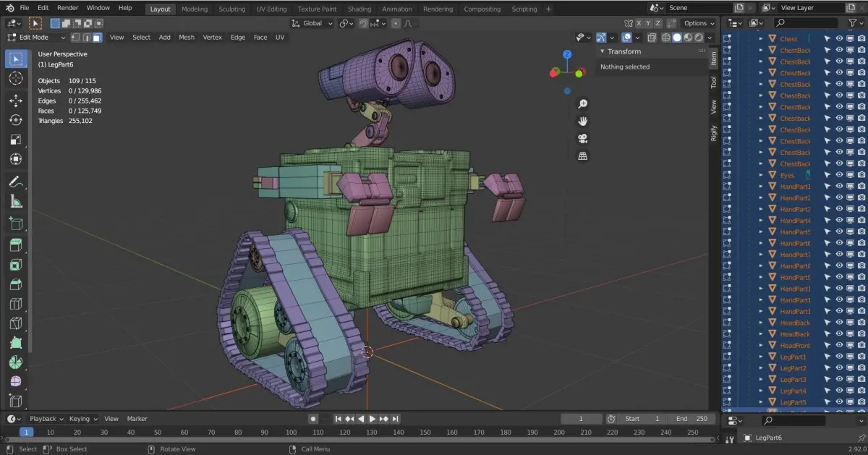
Task: Toggle proportional editing button
Action: [395, 23]
